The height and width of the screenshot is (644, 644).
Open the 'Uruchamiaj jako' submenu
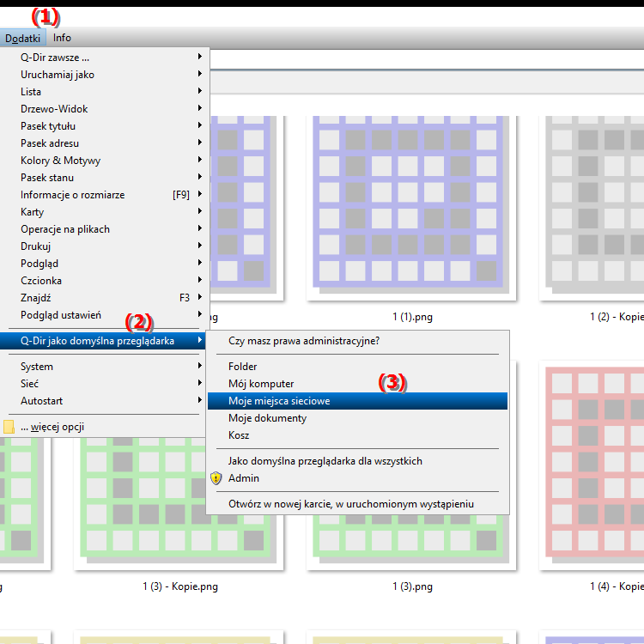click(x=104, y=75)
